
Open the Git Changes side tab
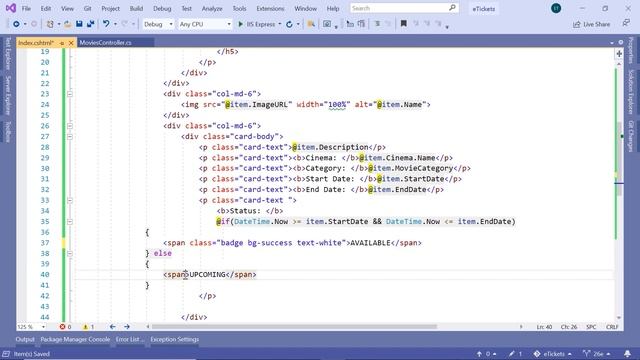pyautogui.click(x=631, y=136)
